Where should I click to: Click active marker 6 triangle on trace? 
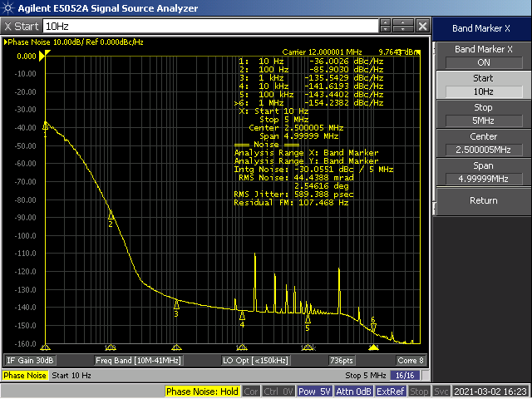(373, 327)
